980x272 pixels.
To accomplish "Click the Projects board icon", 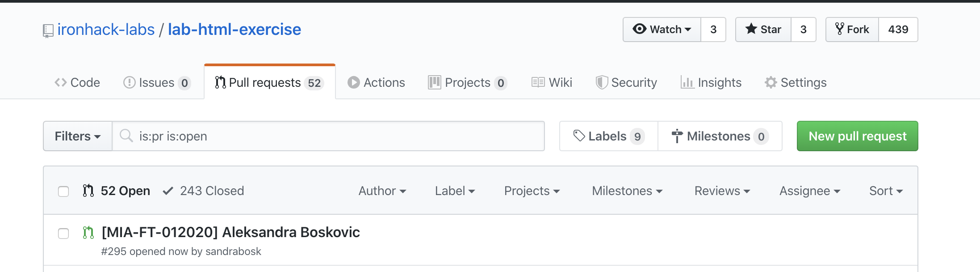I will (x=434, y=83).
